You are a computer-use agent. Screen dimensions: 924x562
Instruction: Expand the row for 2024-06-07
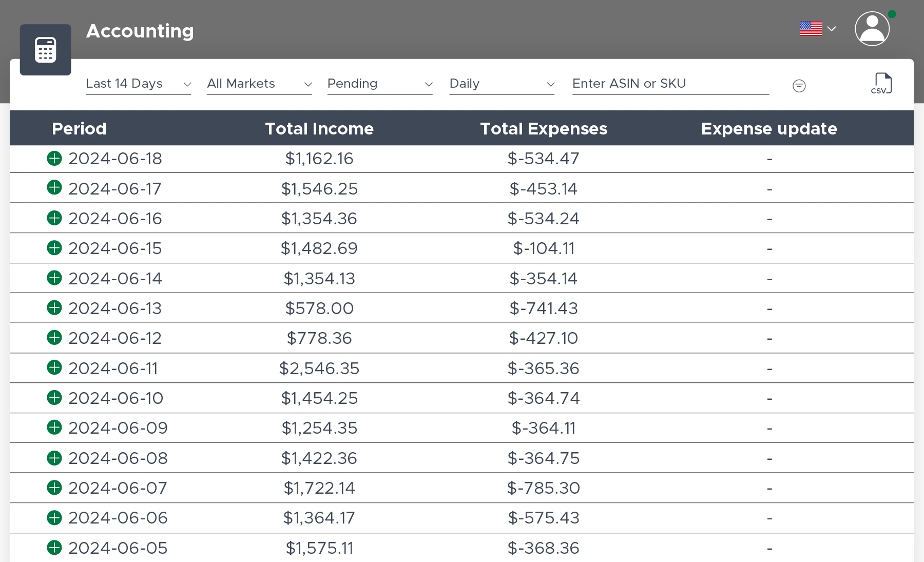pyautogui.click(x=54, y=487)
